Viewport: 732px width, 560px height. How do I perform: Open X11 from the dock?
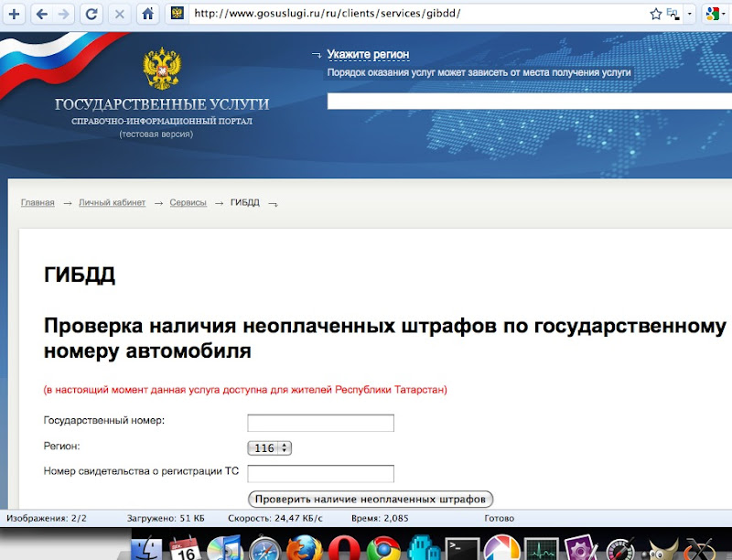click(x=700, y=549)
